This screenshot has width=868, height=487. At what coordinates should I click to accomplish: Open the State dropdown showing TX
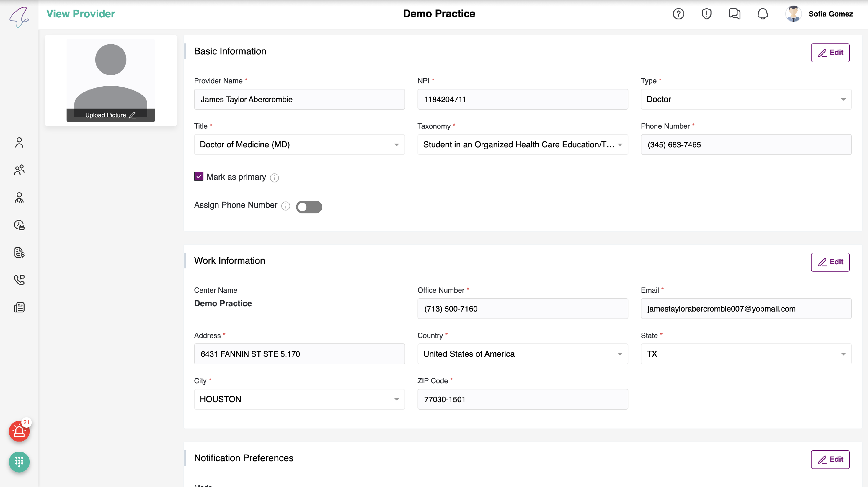click(746, 354)
